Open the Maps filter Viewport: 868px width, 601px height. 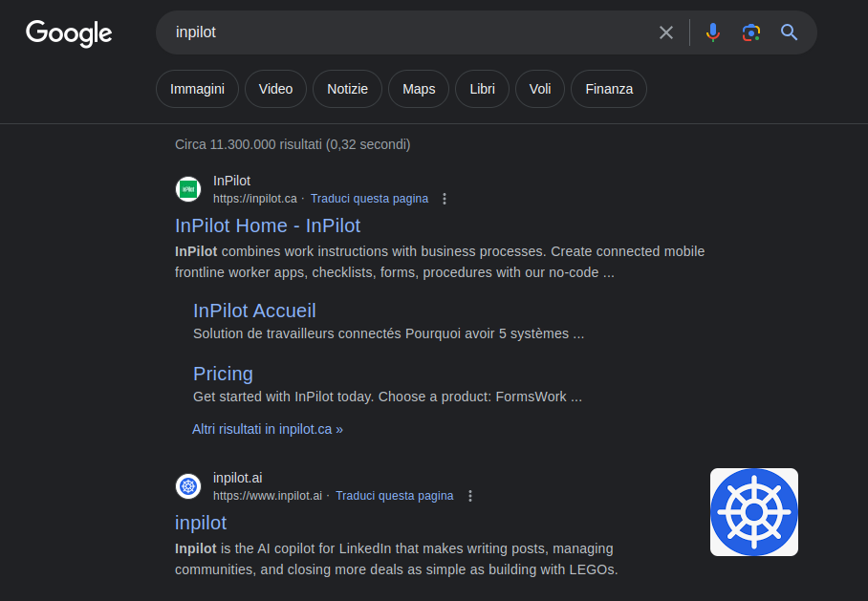419,89
